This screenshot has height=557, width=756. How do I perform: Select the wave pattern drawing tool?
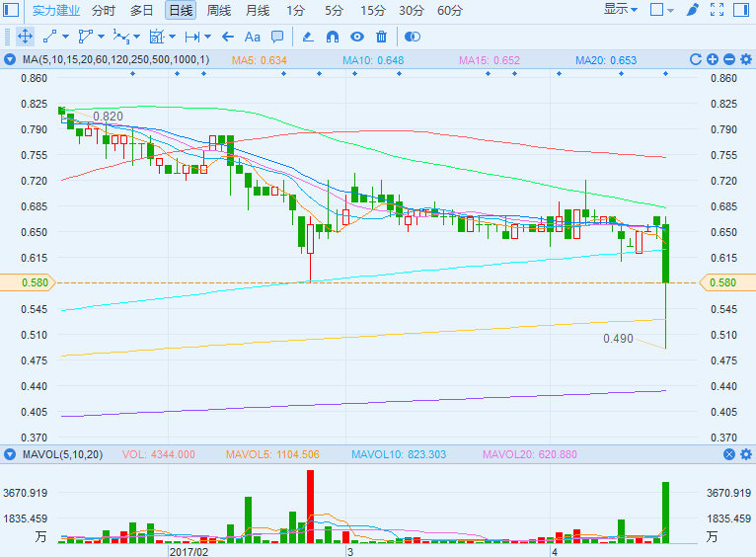click(121, 37)
